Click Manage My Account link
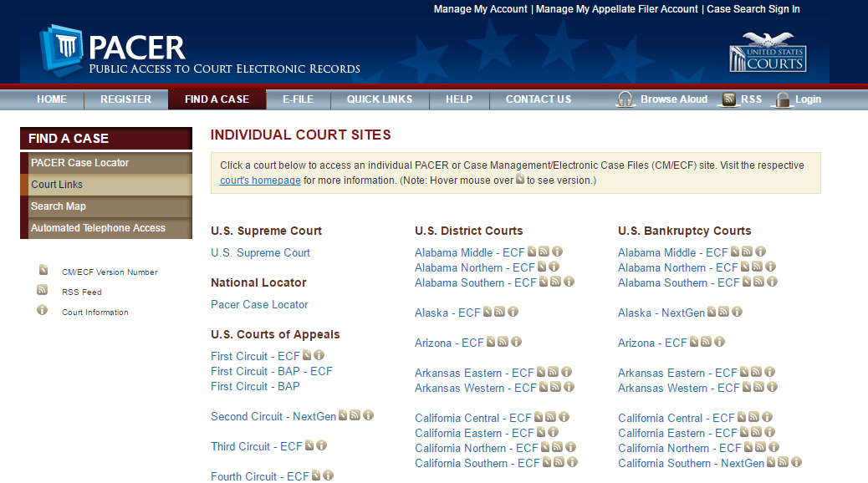Image resolution: width=868 pixels, height=483 pixels. pyautogui.click(x=481, y=9)
